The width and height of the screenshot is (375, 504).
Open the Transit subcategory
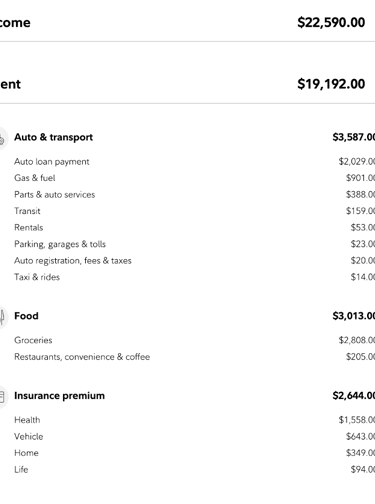click(27, 211)
